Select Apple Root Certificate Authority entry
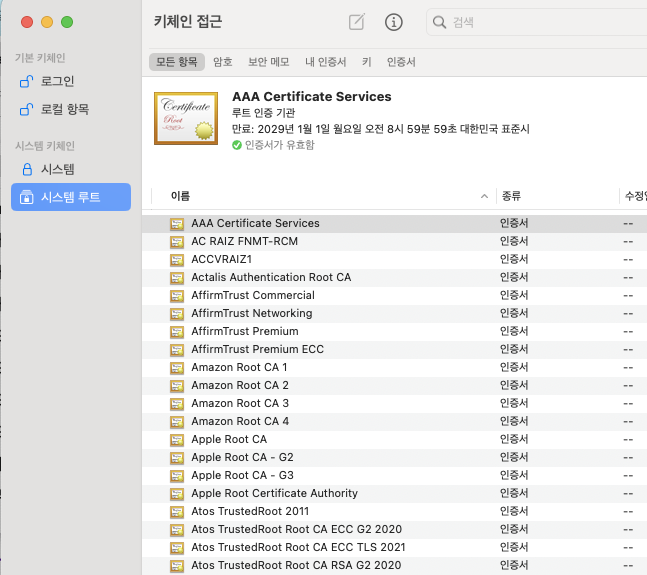 pos(274,493)
